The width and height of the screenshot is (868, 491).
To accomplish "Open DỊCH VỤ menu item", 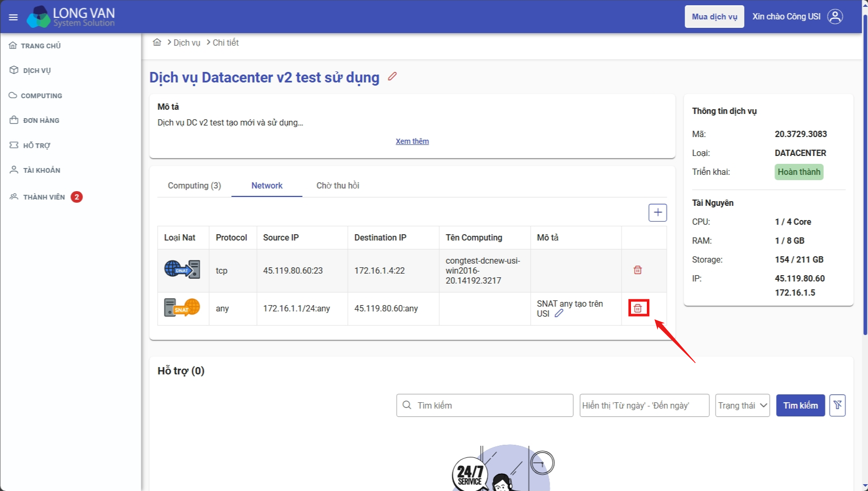I will click(37, 70).
